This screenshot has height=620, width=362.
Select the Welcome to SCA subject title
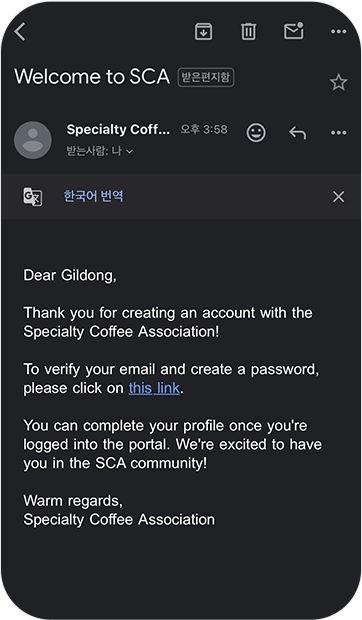click(92, 76)
